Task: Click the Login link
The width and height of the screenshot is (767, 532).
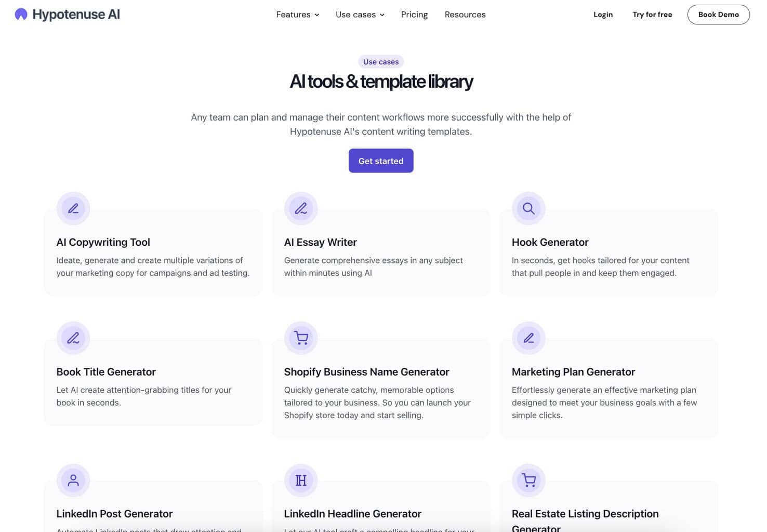Action: [x=603, y=15]
